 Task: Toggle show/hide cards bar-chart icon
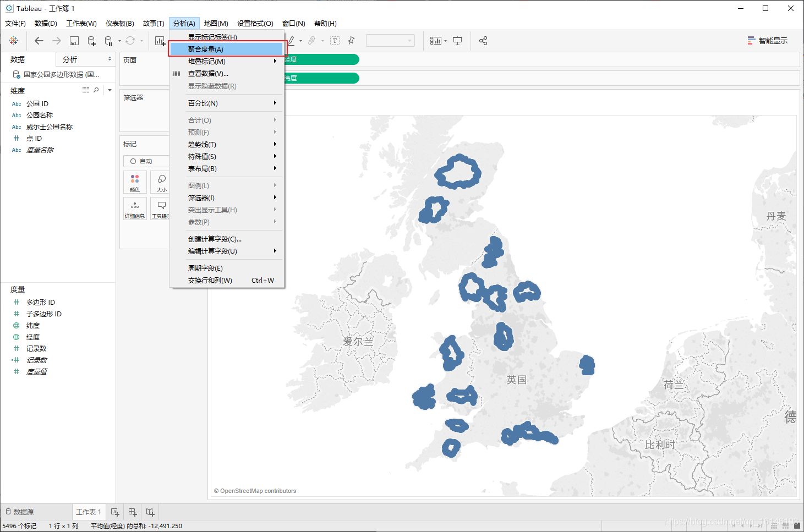pos(436,41)
